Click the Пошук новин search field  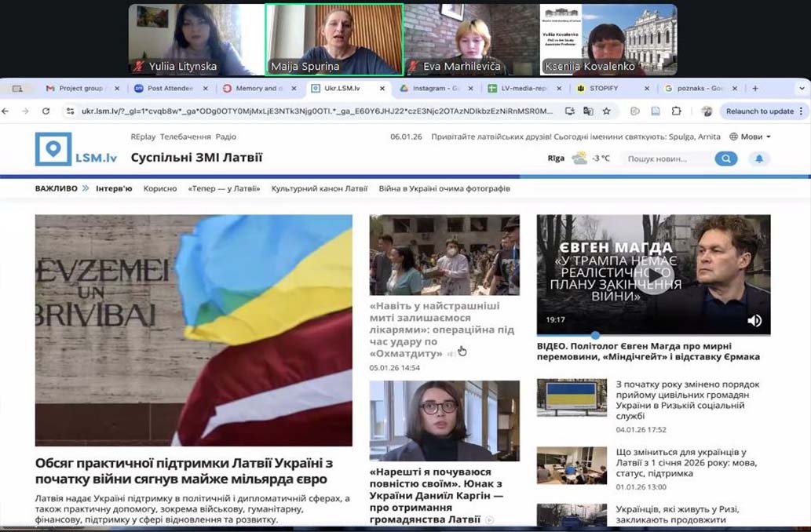coord(669,159)
